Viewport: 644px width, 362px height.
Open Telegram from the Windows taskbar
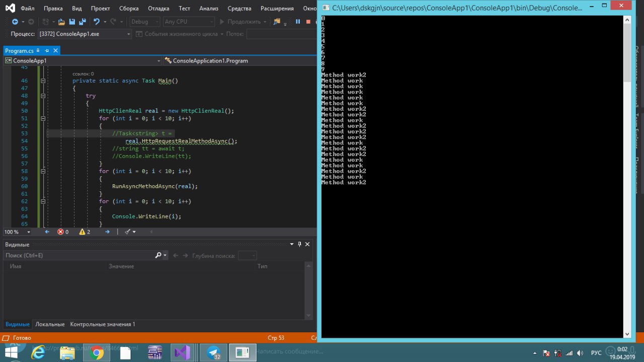(x=213, y=353)
